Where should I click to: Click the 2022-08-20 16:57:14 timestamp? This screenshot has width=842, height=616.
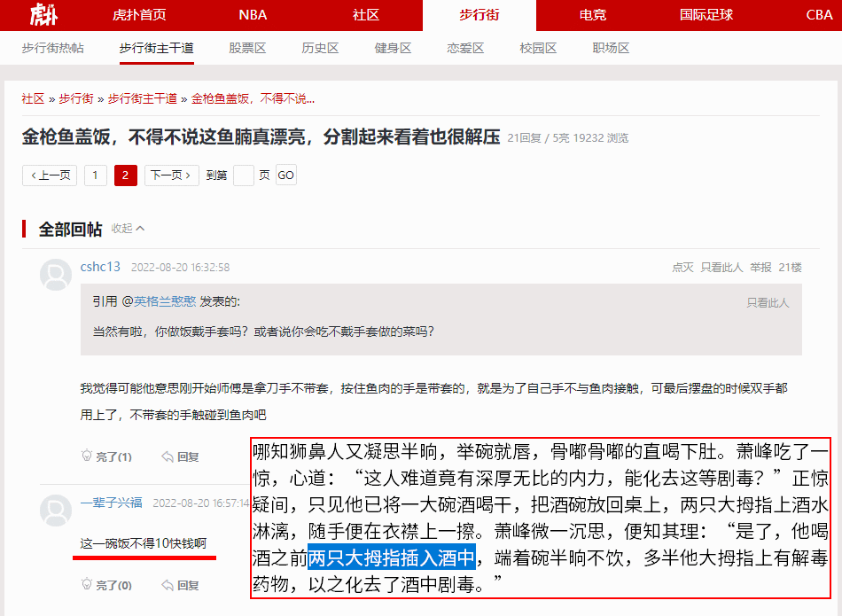tap(201, 503)
